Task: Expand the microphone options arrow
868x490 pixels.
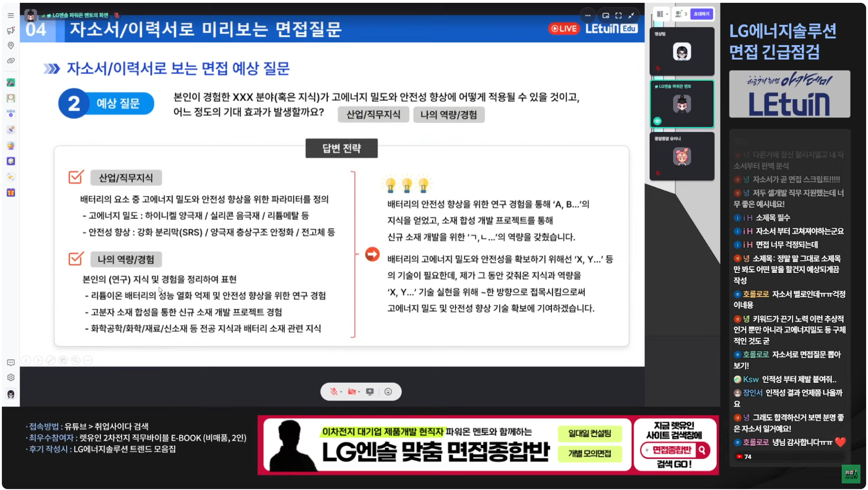Action: click(x=341, y=392)
